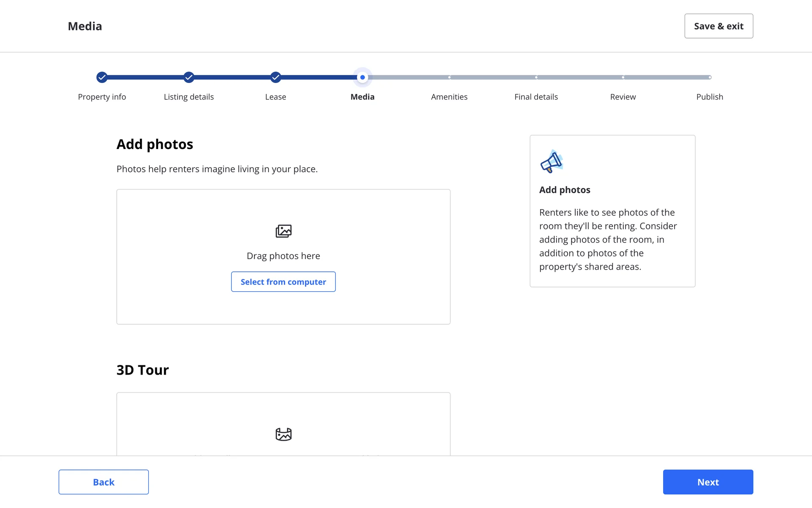Viewport: 812px width, 508px height.
Task: Click the current Media step dot
Action: [x=362, y=77]
